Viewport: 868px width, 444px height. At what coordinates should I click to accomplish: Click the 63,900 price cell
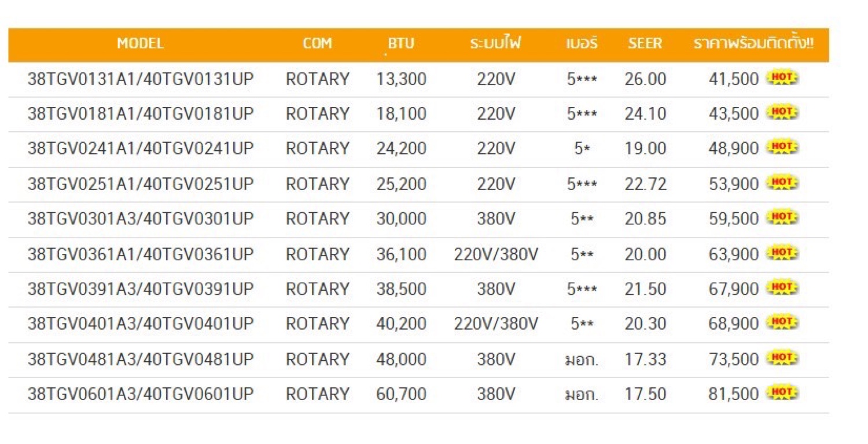733,254
